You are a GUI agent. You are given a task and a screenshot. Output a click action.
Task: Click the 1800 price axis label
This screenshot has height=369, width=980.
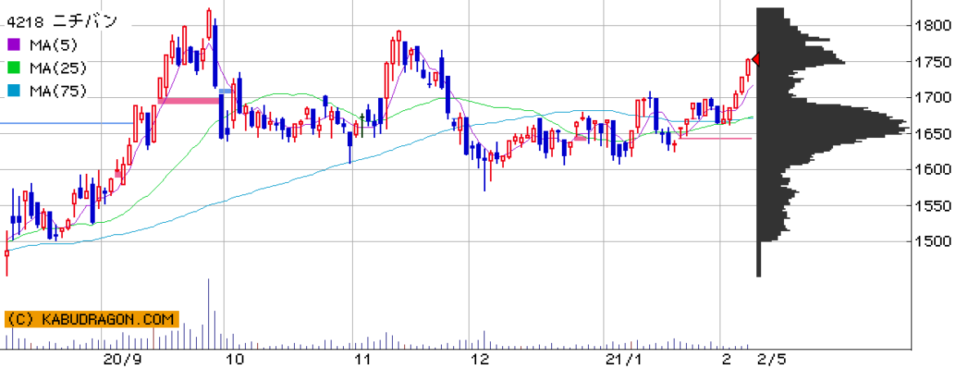[x=933, y=25]
